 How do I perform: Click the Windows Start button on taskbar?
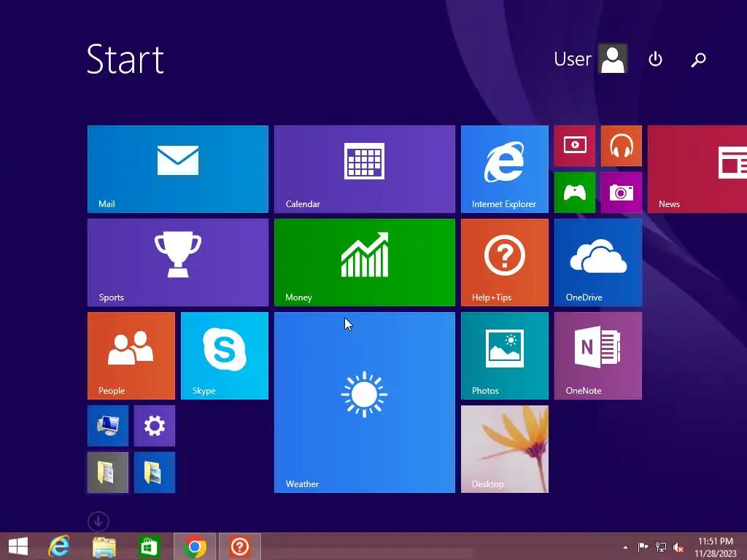pos(18,547)
